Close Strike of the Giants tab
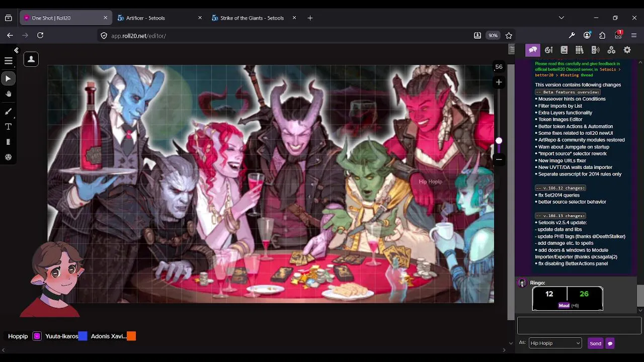 (294, 18)
